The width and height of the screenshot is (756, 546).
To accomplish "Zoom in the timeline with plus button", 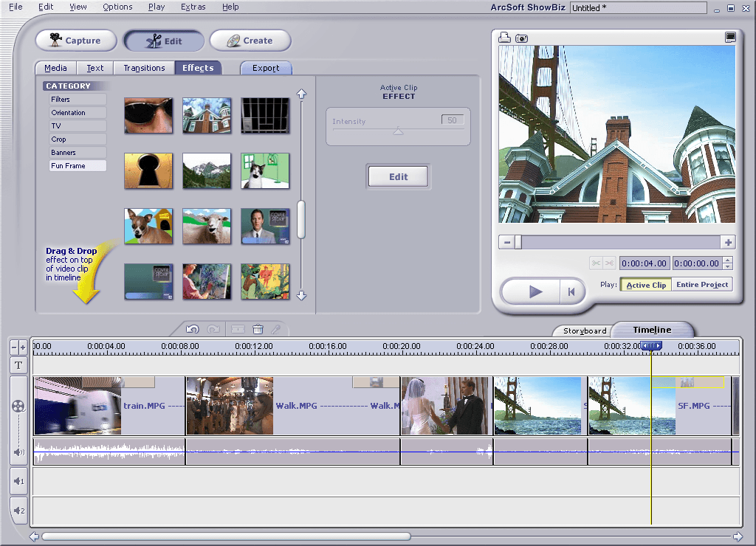I will (x=23, y=347).
